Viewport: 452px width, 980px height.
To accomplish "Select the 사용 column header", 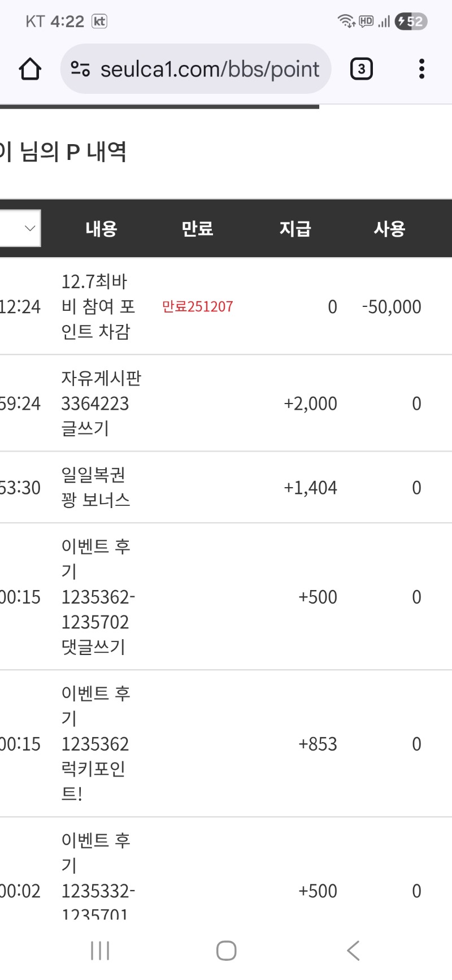I will coord(390,228).
